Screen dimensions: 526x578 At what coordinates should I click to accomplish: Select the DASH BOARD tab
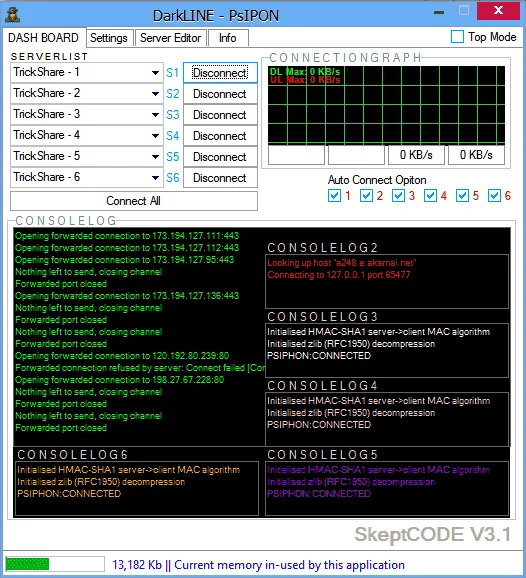(x=43, y=38)
